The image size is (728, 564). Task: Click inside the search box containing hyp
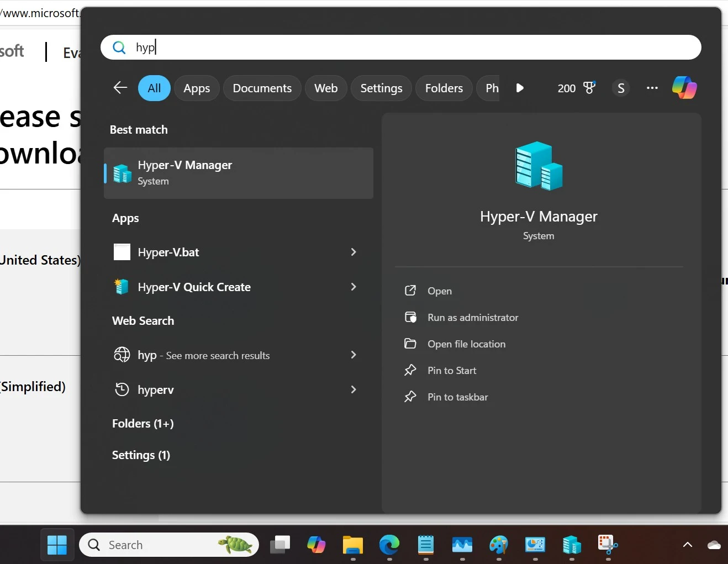(401, 48)
